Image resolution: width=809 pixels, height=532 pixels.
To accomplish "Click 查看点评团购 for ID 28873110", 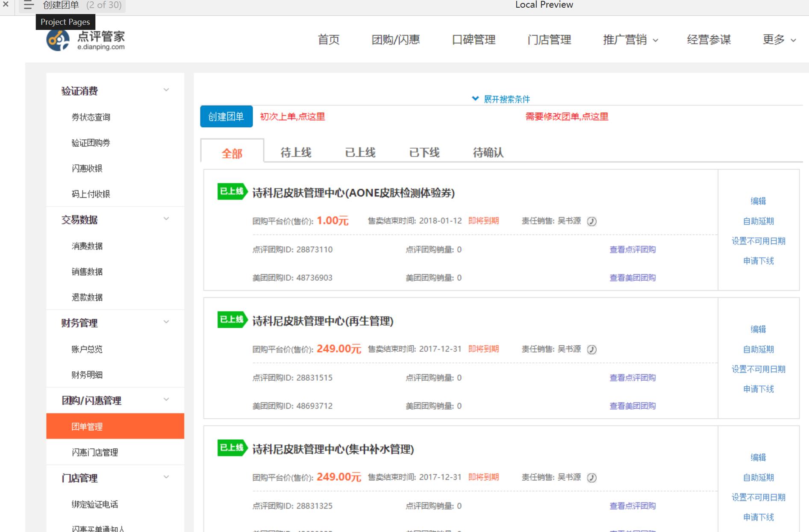I will click(632, 250).
